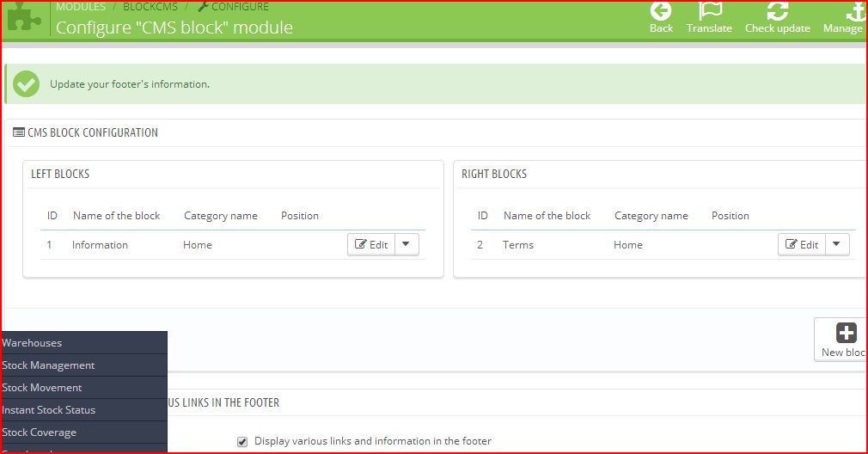Open the Stock Movement menu item

coord(84,388)
